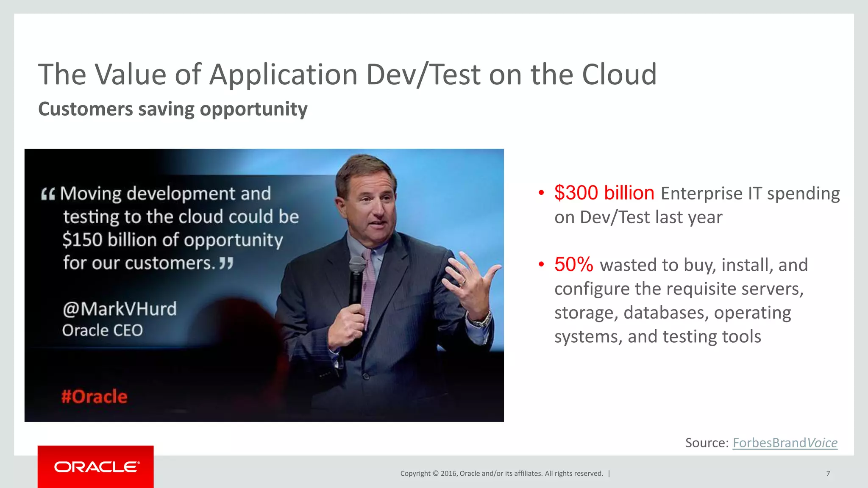Select the '$300 billion' red figure

(x=604, y=193)
